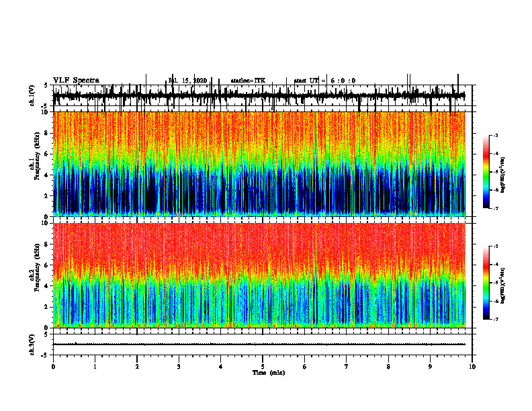532x411 pixels.
Task: Click the time axis tick label '1'
Action: pos(95,367)
